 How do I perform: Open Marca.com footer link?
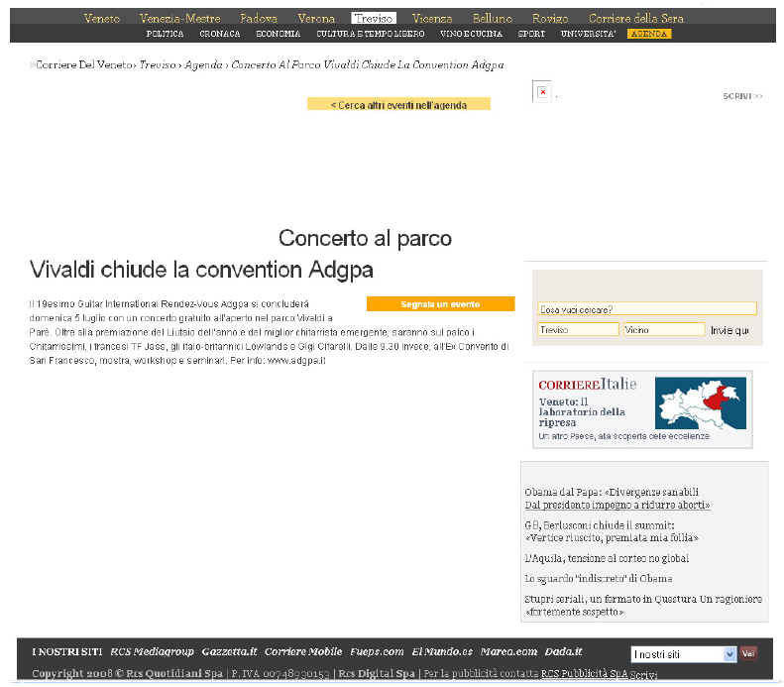509,651
